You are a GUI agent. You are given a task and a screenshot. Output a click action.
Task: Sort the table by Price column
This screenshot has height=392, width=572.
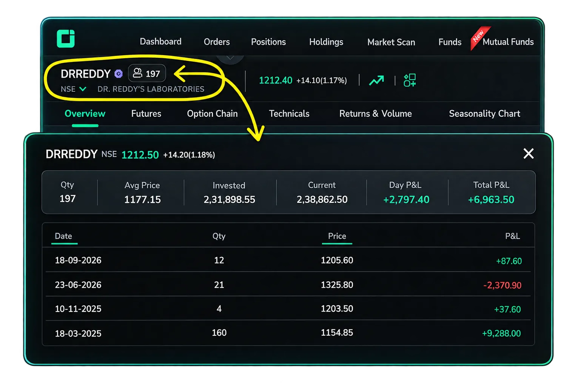point(337,236)
